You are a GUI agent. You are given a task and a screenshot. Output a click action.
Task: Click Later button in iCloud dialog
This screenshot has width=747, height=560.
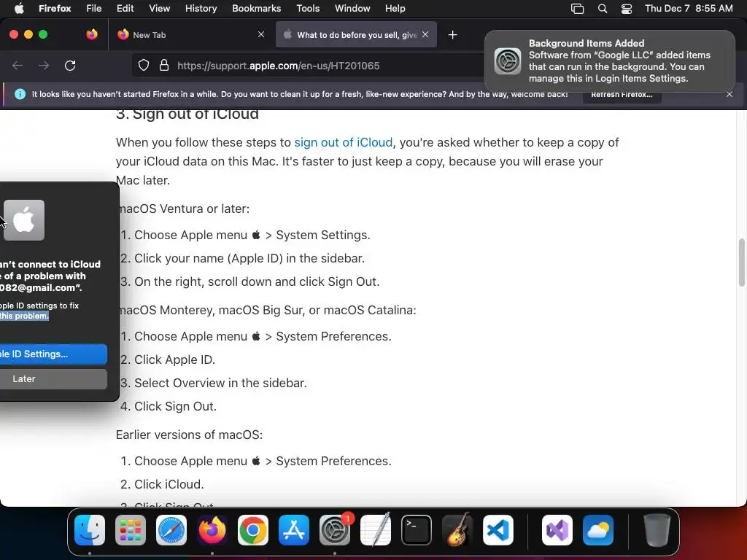(x=53, y=378)
